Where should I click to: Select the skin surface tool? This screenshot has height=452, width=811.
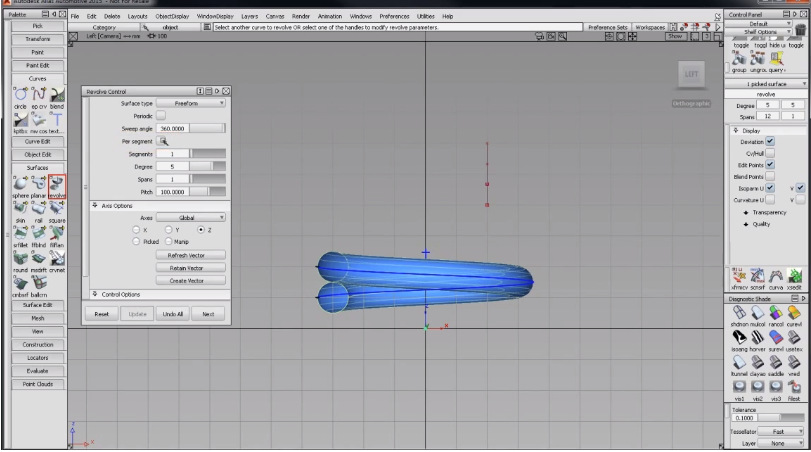[20, 208]
